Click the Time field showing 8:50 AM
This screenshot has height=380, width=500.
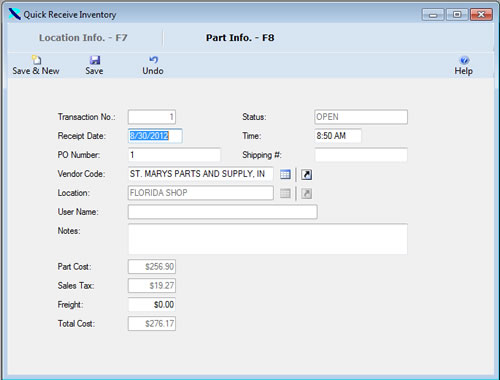[x=338, y=136]
